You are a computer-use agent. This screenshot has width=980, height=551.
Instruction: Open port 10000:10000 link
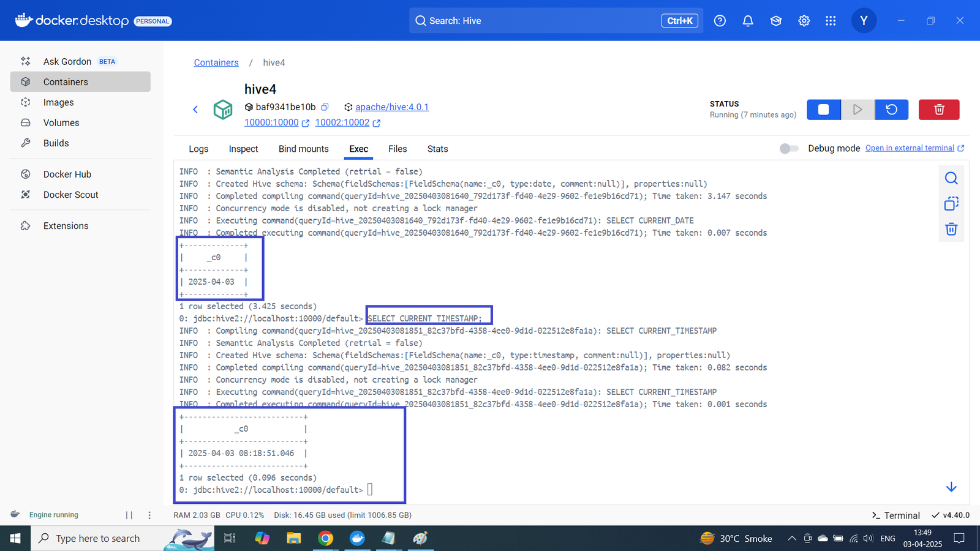tap(277, 122)
